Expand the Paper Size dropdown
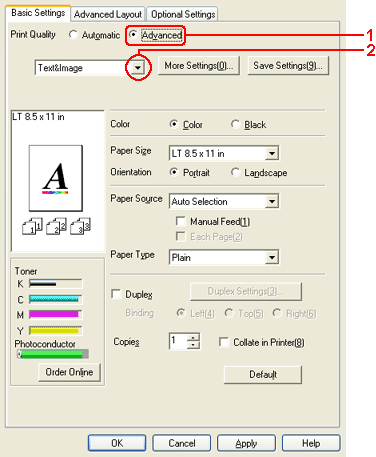Image resolution: width=376 pixels, height=457 pixels. 272,153
